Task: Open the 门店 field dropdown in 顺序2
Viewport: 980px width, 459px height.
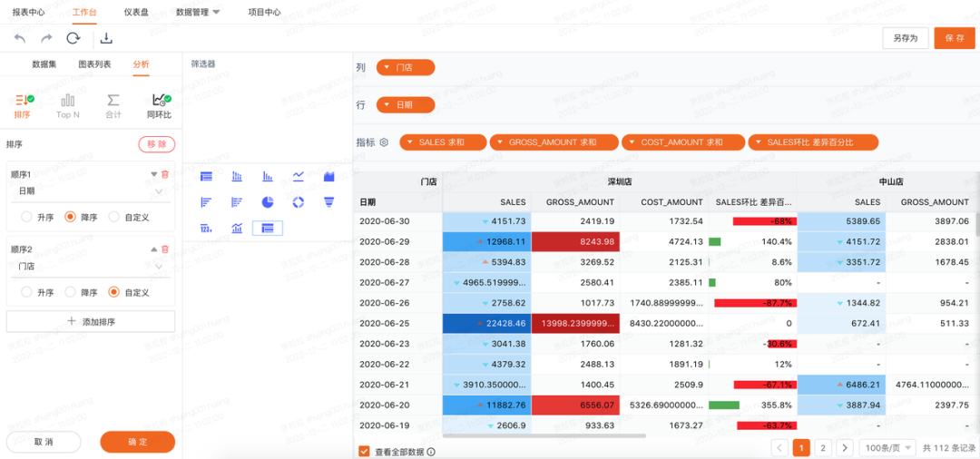Action: point(91,266)
